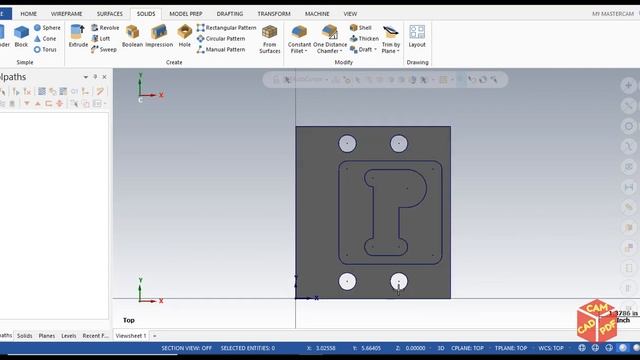Pick the Sweep solid tool

click(x=104, y=49)
